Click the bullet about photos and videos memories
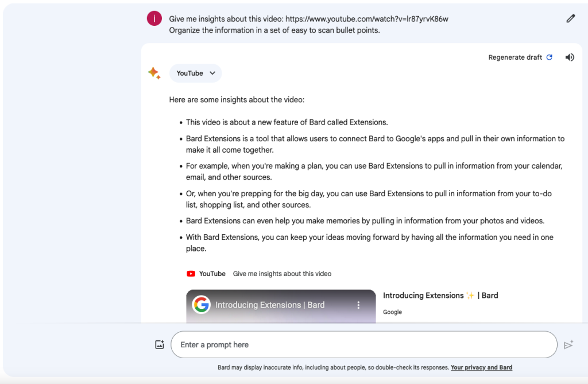Viewport: 588px width, 384px height. click(x=365, y=221)
